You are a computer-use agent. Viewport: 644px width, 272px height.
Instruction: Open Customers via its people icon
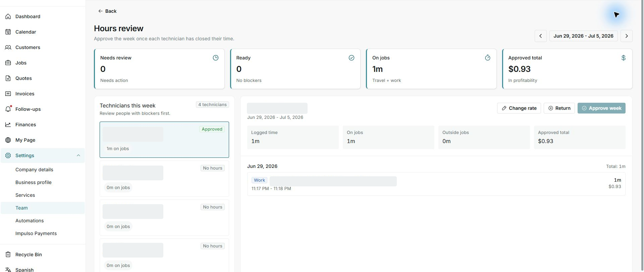coord(8,47)
